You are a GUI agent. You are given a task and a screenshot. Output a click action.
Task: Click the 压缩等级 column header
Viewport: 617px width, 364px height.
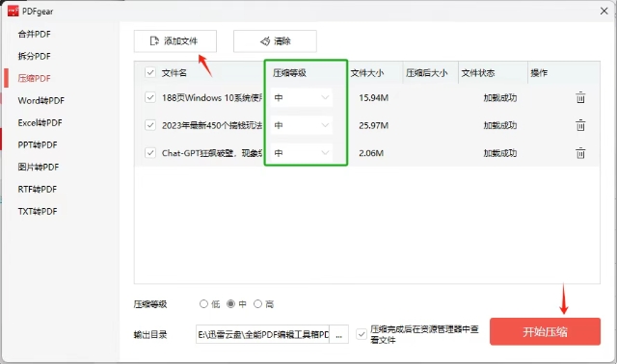point(289,73)
